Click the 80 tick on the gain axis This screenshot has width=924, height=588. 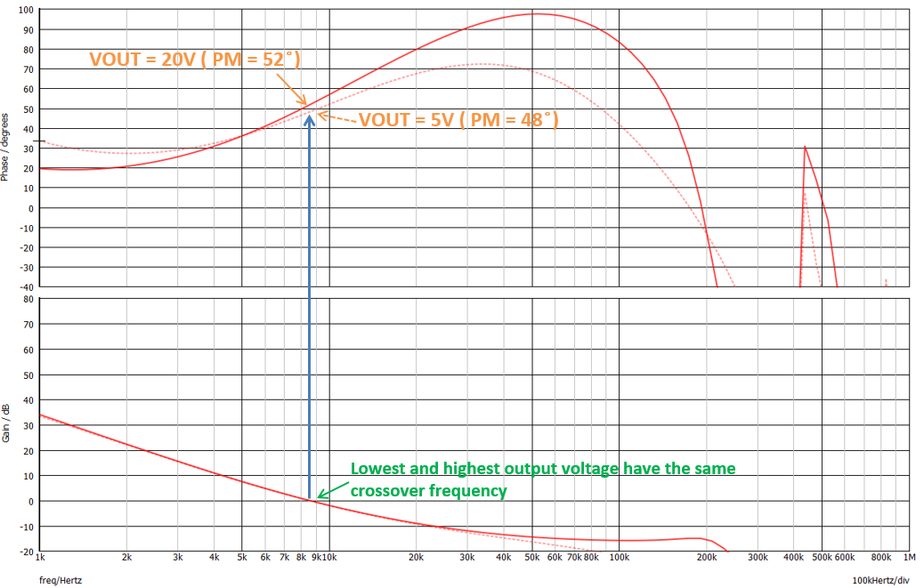pyautogui.click(x=28, y=300)
